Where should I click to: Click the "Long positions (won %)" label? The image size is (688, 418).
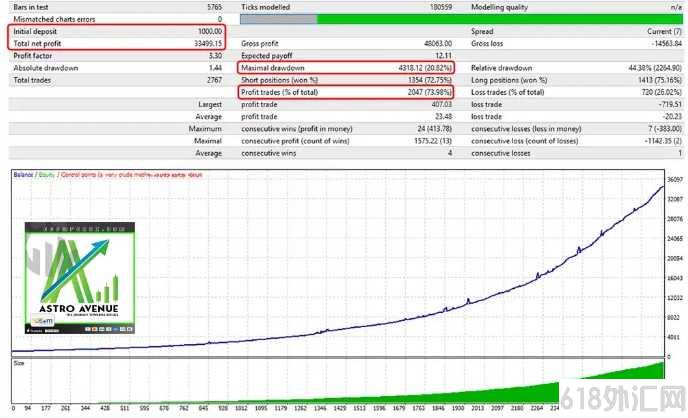(509, 80)
